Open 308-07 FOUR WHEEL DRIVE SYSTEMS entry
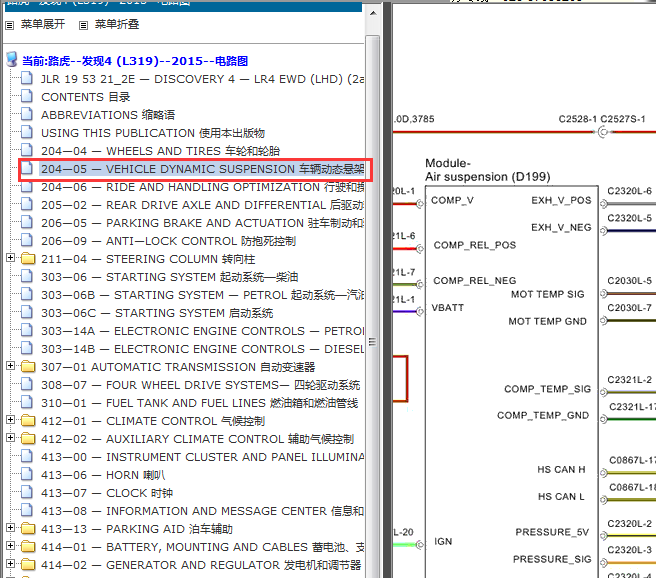The image size is (656, 578). [x=200, y=385]
